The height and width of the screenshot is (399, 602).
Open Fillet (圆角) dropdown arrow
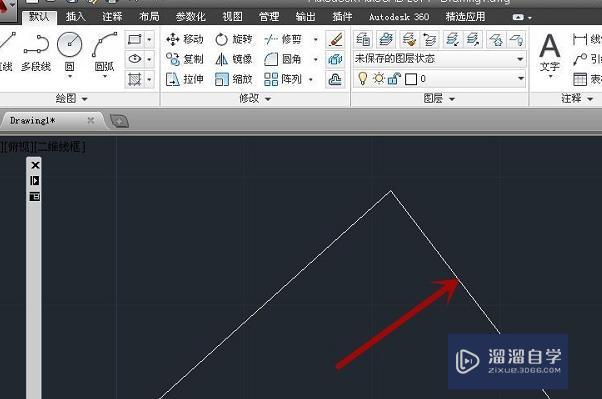coord(316,59)
